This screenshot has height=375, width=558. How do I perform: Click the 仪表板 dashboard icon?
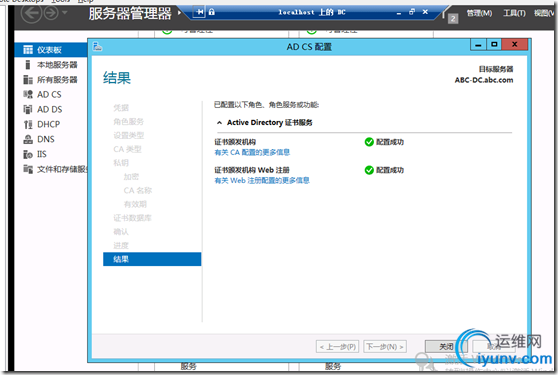[x=28, y=50]
